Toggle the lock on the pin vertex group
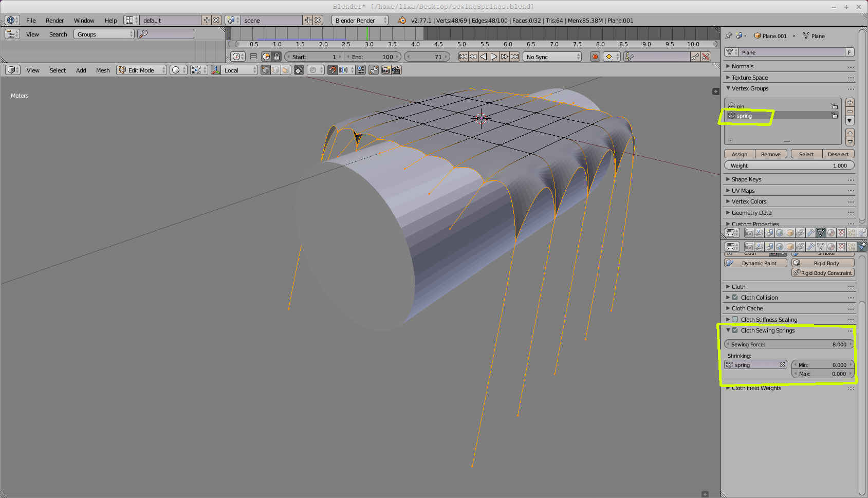Viewport: 868px width, 498px height. click(835, 106)
